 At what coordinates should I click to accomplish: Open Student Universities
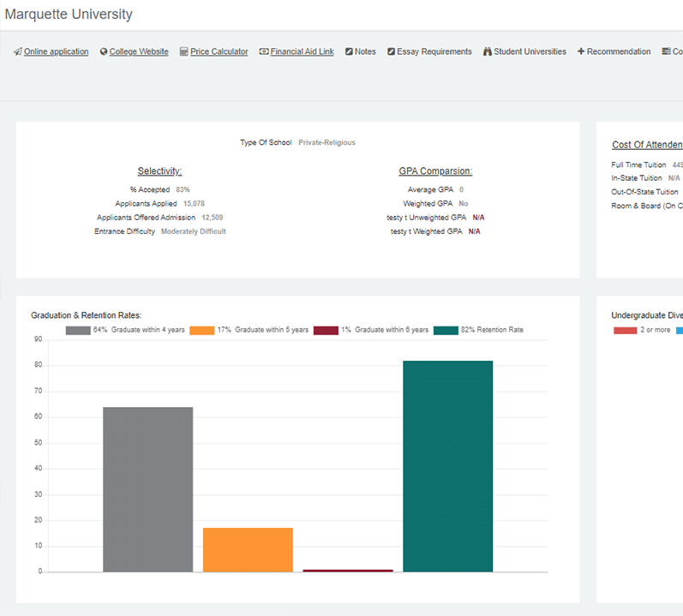(530, 51)
